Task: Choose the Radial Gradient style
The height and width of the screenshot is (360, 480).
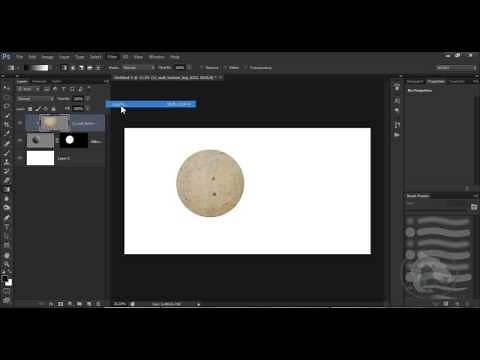Action: [x=73, y=68]
